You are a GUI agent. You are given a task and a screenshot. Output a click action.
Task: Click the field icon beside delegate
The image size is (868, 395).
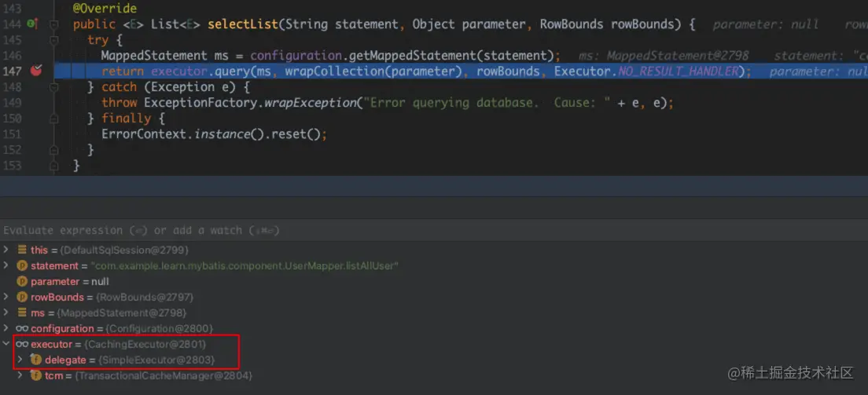[36, 360]
